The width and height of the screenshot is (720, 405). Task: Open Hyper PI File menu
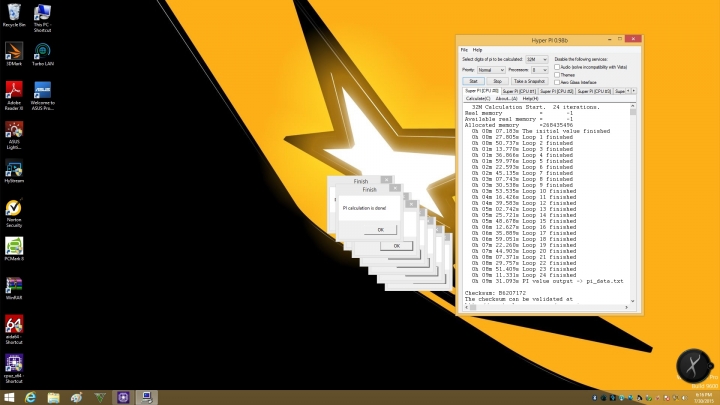coord(464,50)
